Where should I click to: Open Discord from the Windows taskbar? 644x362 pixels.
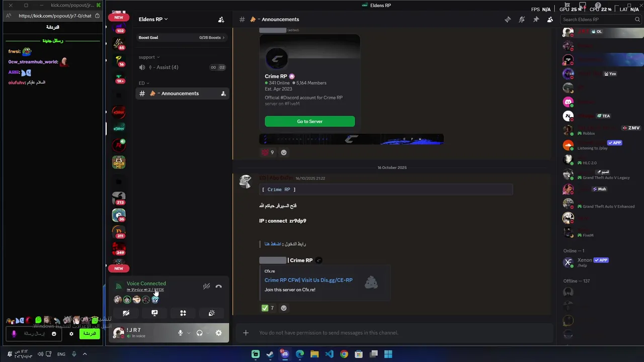(285, 354)
